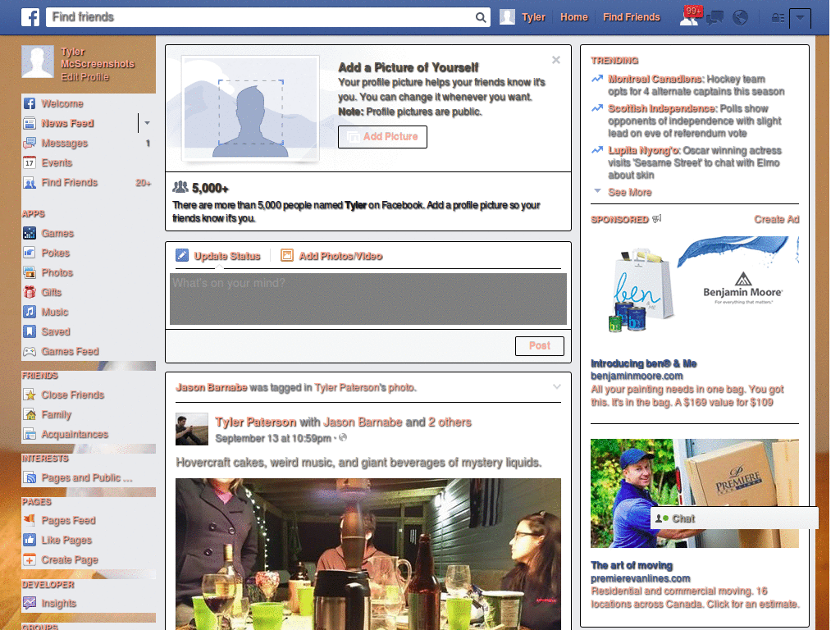Open the messages icon in top bar
The image size is (840, 630).
(x=714, y=17)
